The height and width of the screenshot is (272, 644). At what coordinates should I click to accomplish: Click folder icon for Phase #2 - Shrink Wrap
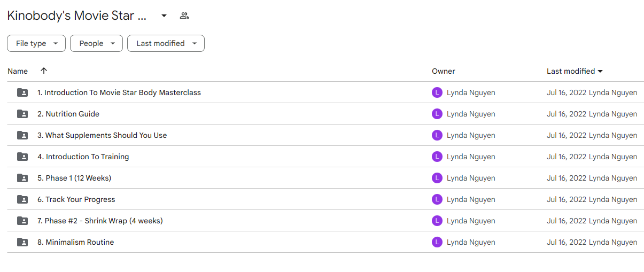(22, 221)
